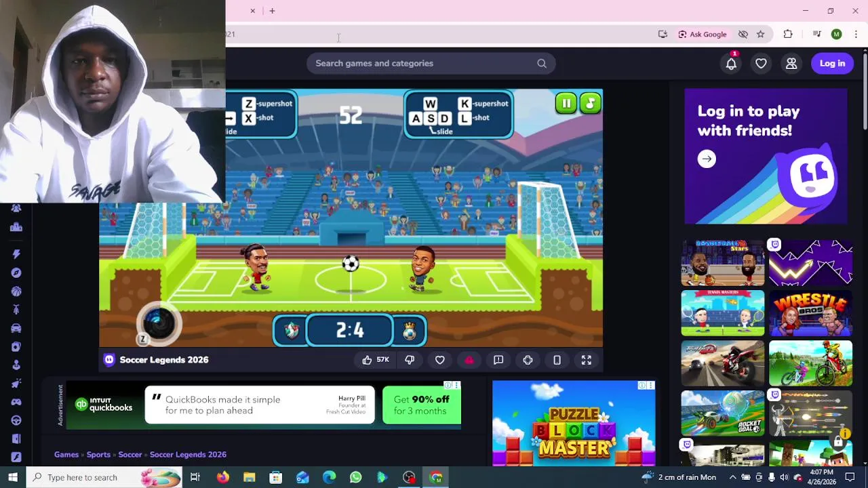This screenshot has width=868, height=488.
Task: Click the car sidebar category icon
Action: pos(16,328)
